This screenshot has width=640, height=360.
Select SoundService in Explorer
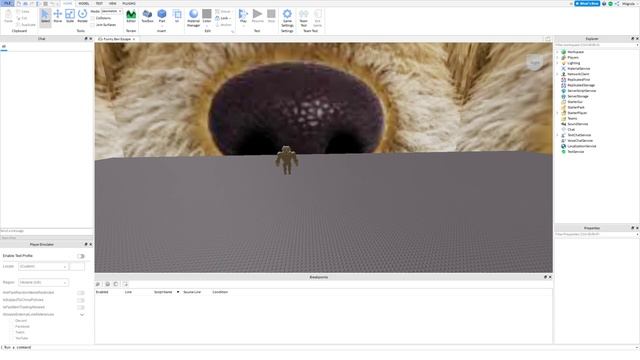[x=578, y=124]
